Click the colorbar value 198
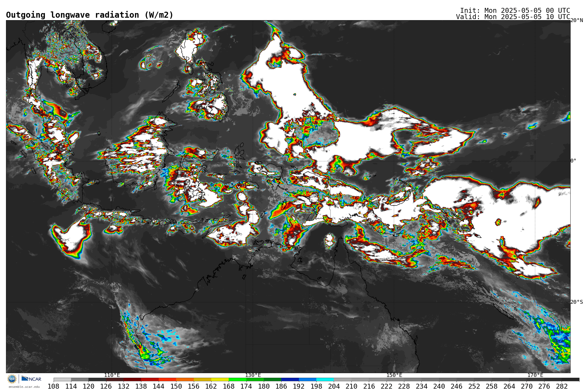The height and width of the screenshot is (390, 588). click(x=316, y=386)
